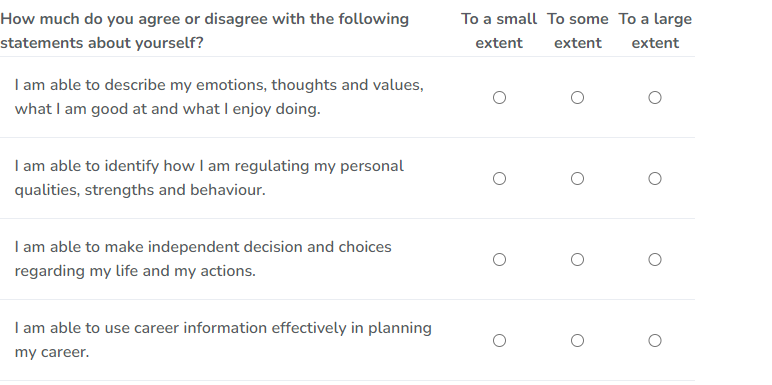Mark 'To some extent' for independent decision statement

[578, 259]
